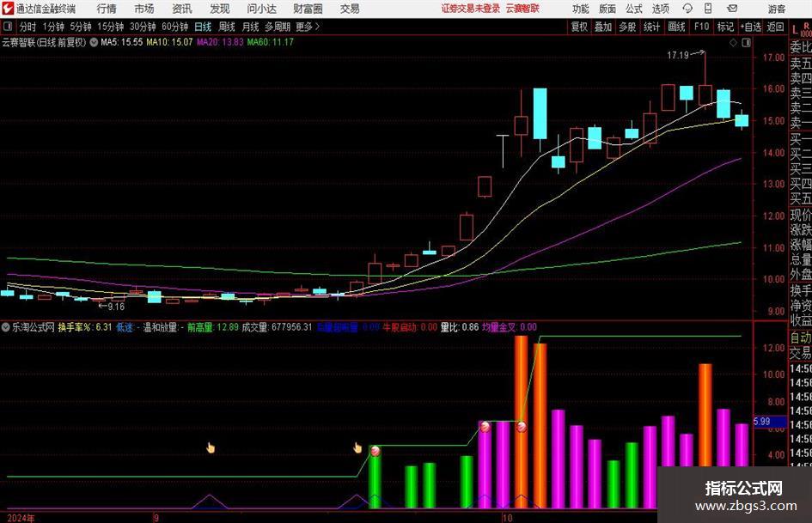Open the 资讯 menu
812x523 pixels.
(182, 9)
